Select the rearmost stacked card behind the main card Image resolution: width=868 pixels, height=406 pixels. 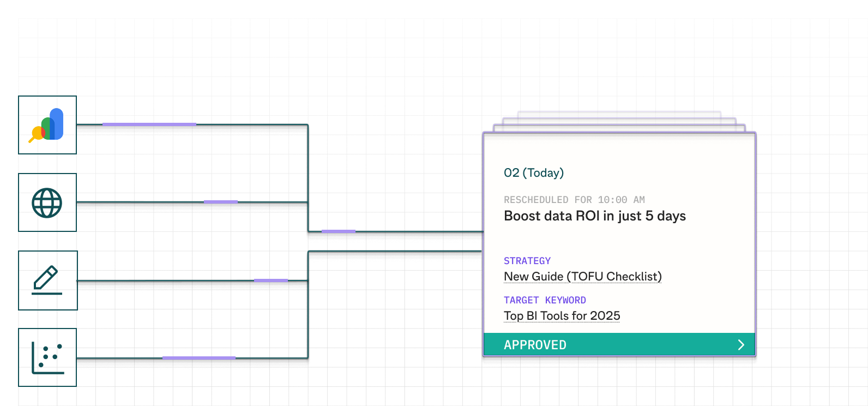coord(619,114)
